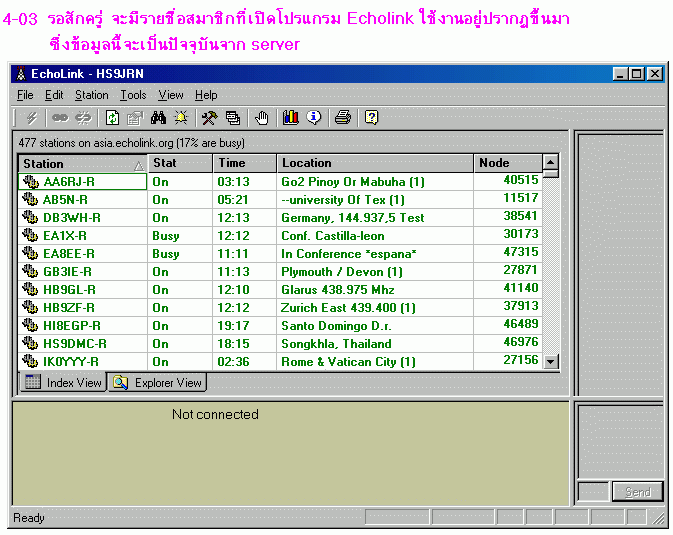
Task: Sort by the Location column header
Action: [x=375, y=163]
